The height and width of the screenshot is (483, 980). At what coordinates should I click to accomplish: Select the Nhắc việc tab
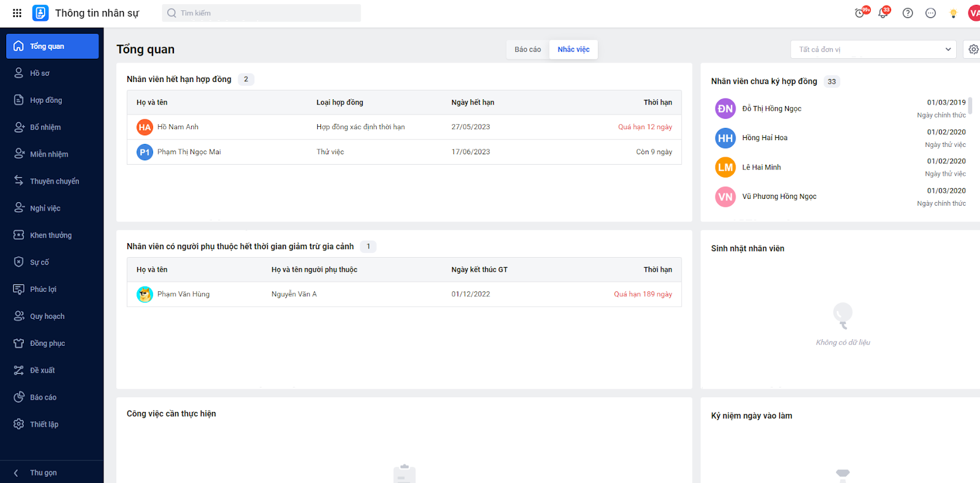[x=573, y=50]
